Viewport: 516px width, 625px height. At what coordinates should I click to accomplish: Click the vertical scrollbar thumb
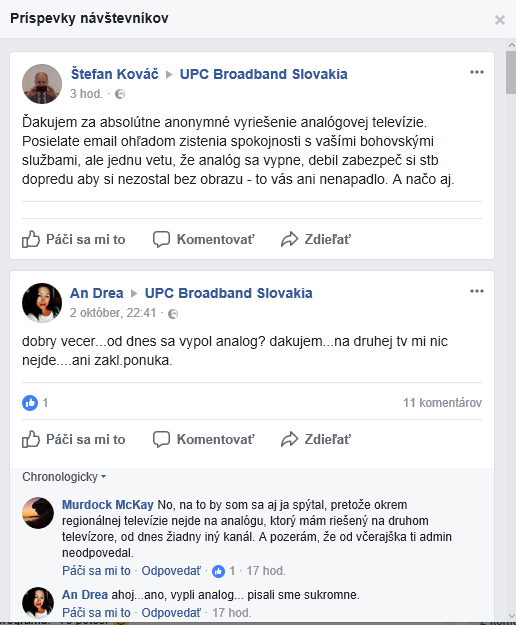[x=510, y=72]
